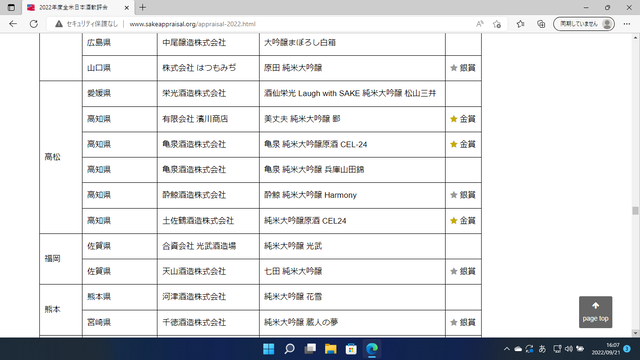Image resolution: width=640 pixels, height=360 pixels.
Task: Select 純米大吟醸 花雪 entry
Action: click(x=293, y=297)
